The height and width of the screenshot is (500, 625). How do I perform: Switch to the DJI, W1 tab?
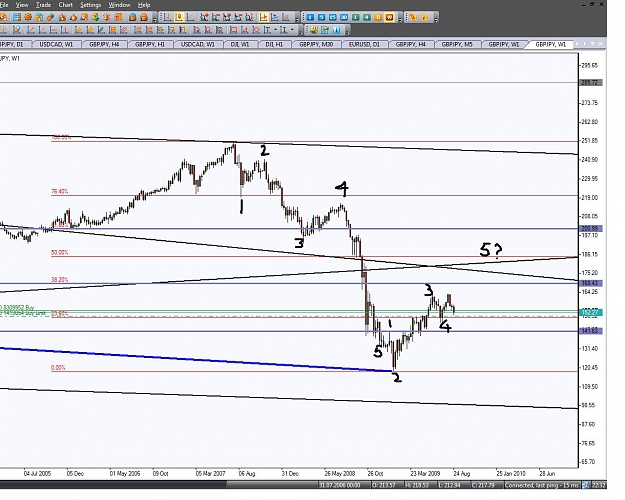[240, 44]
